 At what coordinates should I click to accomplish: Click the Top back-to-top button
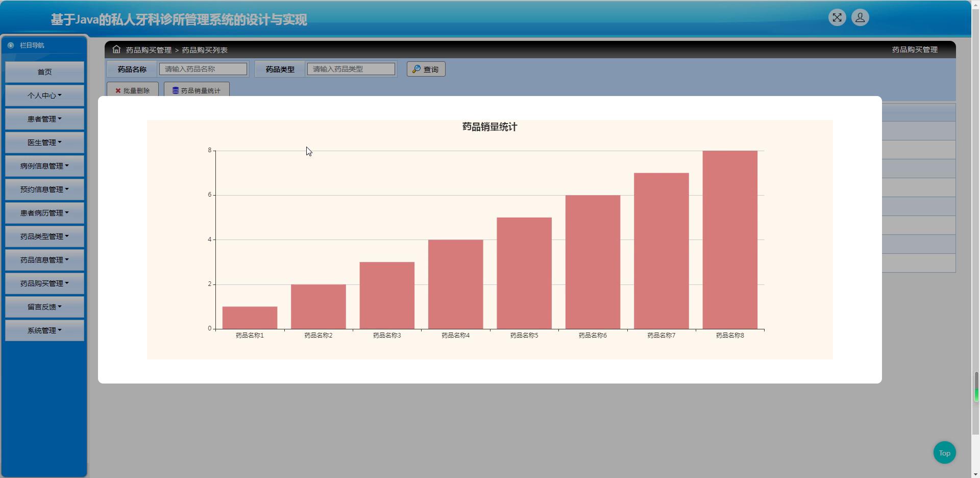[944, 453]
